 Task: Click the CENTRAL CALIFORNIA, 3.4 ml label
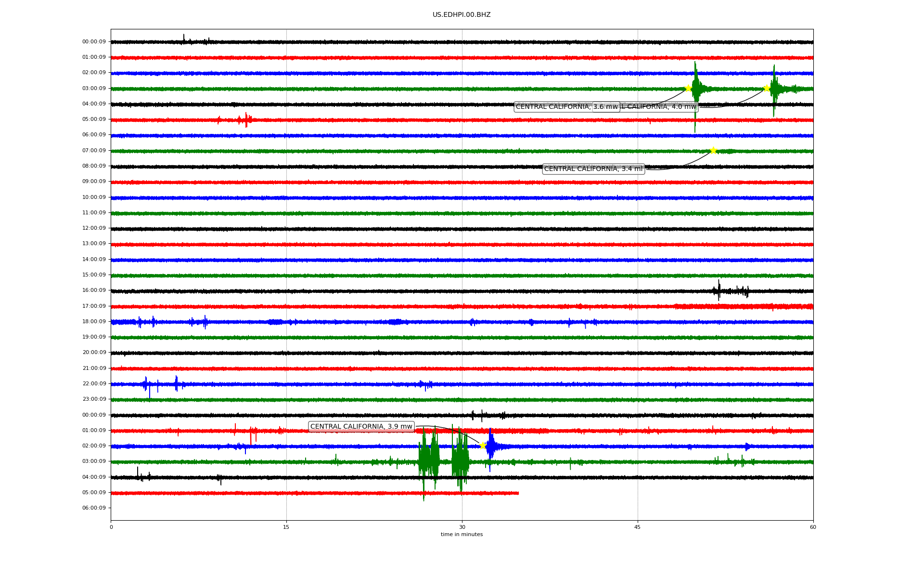[593, 169]
